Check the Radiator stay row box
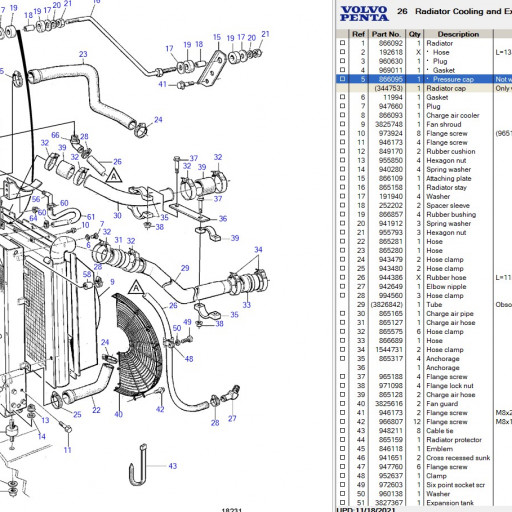This screenshot has width=512, height=512. click(342, 187)
